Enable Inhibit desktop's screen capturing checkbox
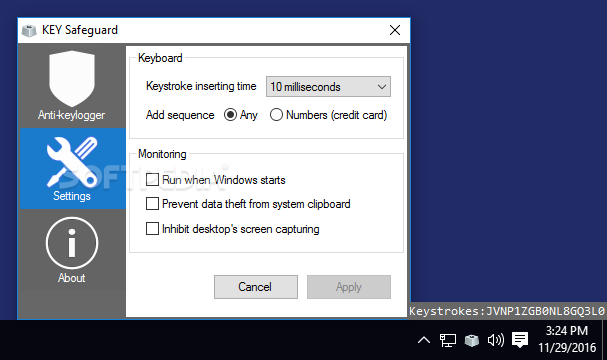Screen dimensions: 607x360 (152, 228)
